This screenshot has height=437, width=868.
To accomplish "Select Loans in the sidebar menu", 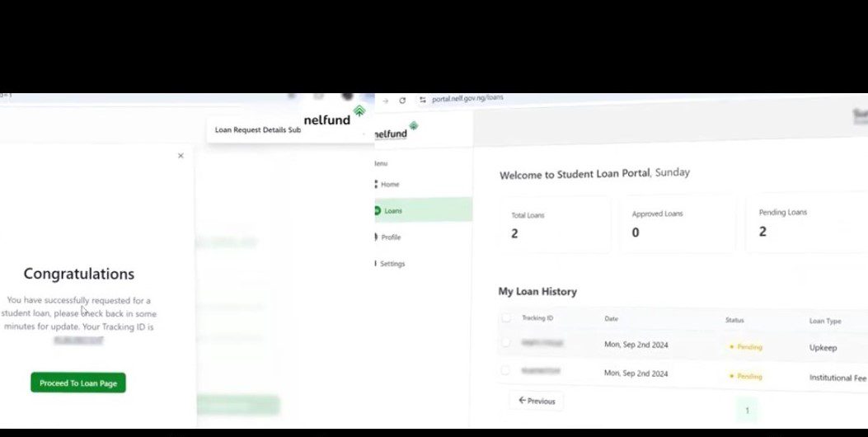I will click(393, 210).
